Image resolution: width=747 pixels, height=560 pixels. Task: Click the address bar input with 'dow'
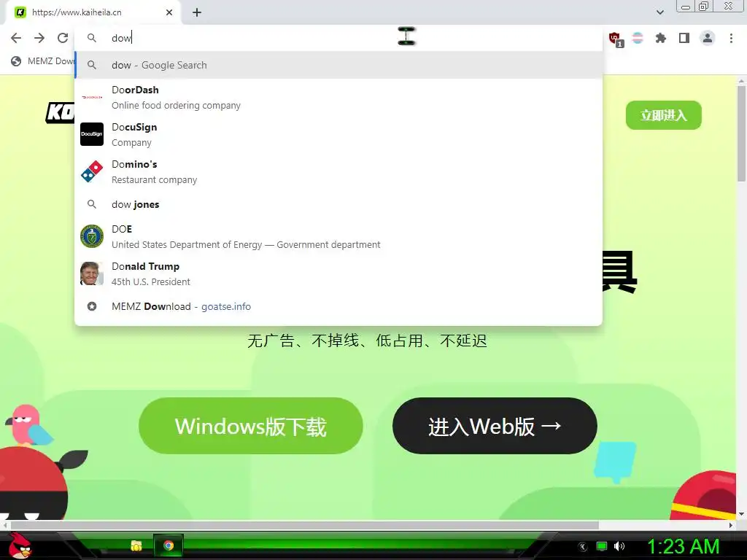(338, 38)
